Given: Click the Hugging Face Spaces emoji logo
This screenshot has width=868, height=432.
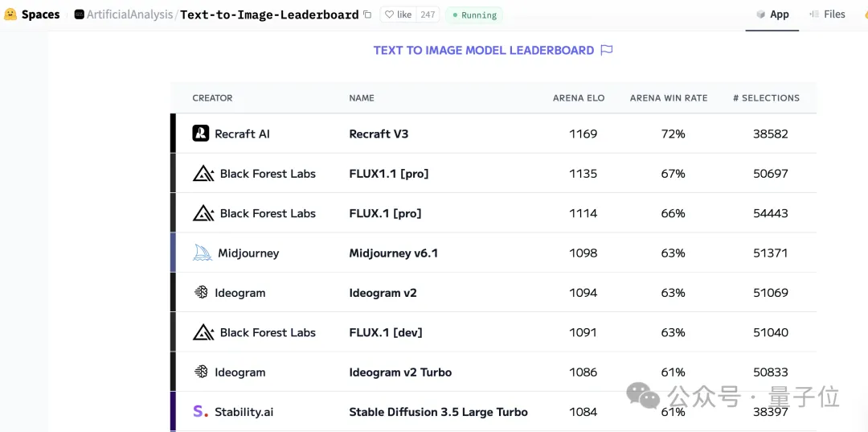Looking at the screenshot, I should click(x=10, y=14).
